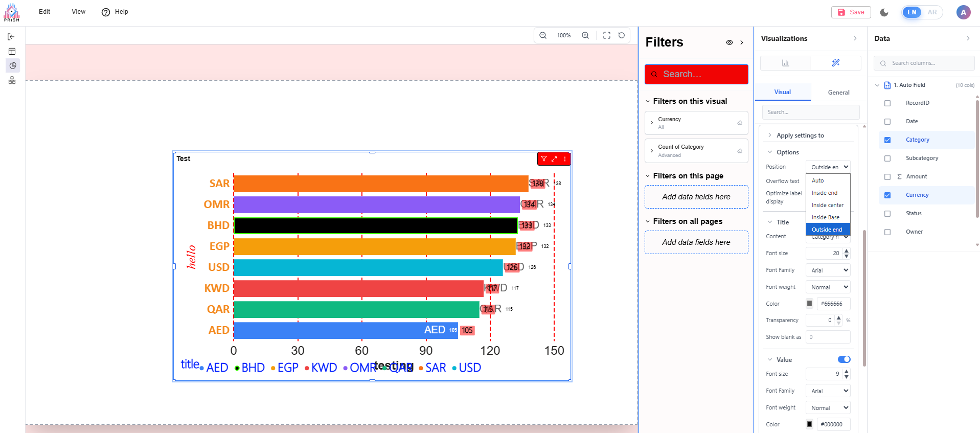
Task: Open the filter icon on the chart
Action: click(544, 159)
